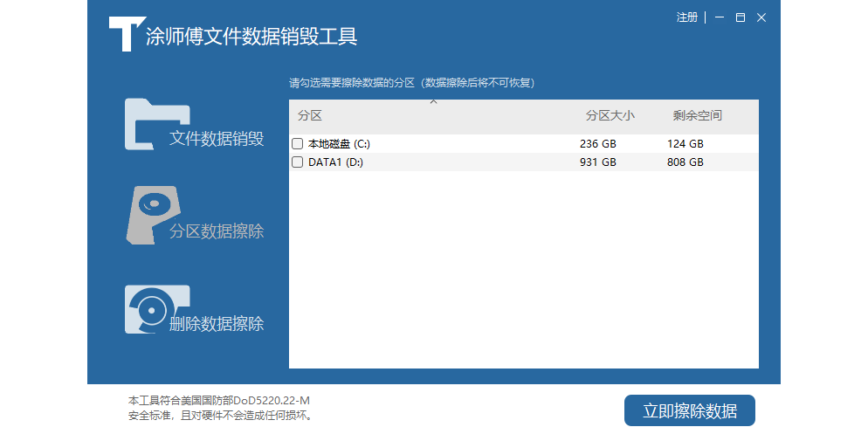
Task: Minimize the shredder tool window
Action: pos(720,17)
